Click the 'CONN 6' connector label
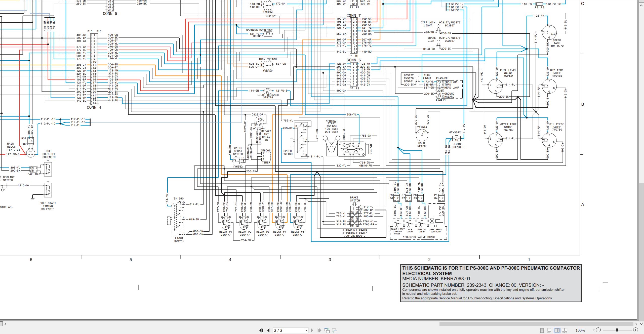Image resolution: width=644 pixels, height=334 pixels. pyautogui.click(x=353, y=60)
